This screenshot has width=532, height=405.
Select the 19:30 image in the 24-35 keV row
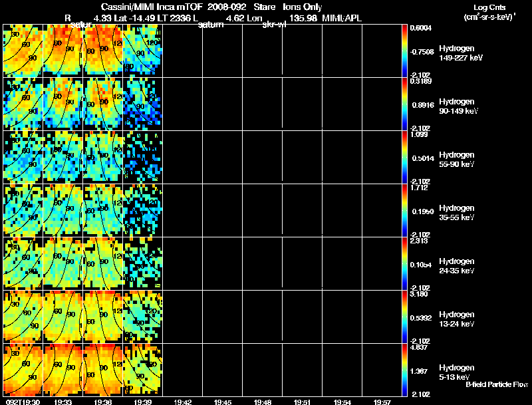pos(23,263)
